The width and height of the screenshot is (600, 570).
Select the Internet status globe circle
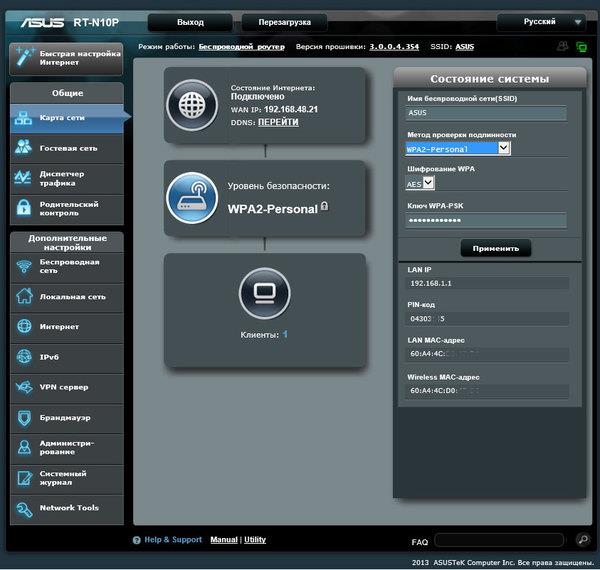tap(192, 105)
